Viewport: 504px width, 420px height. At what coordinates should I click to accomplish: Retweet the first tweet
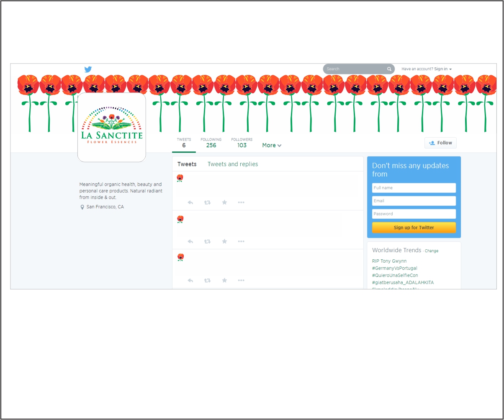click(x=207, y=202)
